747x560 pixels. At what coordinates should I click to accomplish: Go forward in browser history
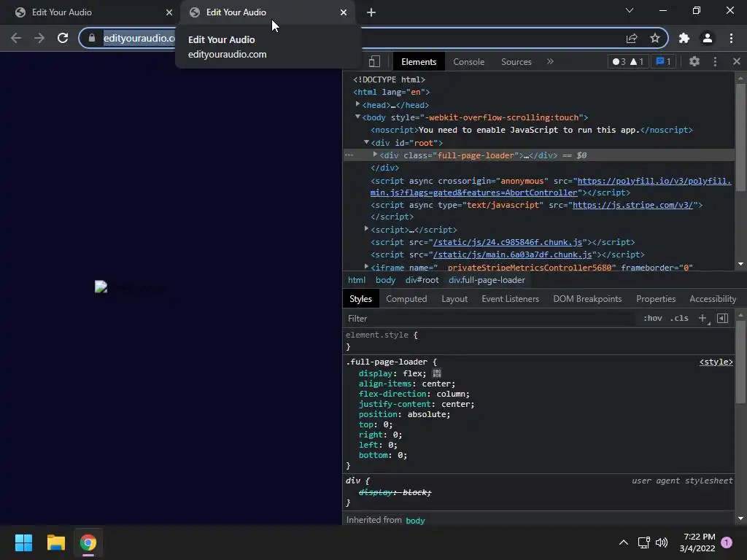click(x=39, y=38)
